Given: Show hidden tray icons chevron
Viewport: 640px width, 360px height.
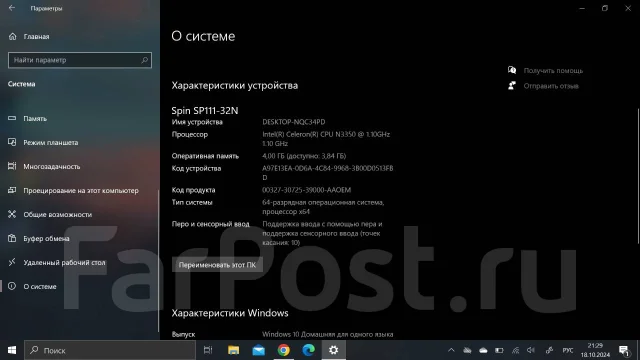Looking at the screenshot, I should click(x=451, y=350).
